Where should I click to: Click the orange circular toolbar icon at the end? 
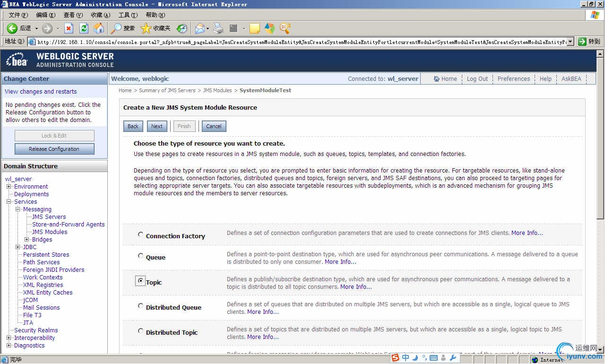click(x=285, y=28)
